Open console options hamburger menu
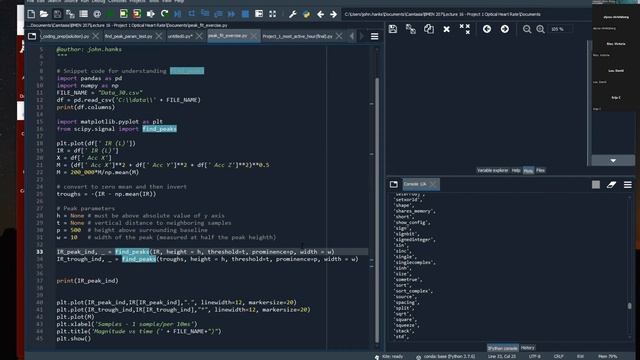 coord(628,185)
